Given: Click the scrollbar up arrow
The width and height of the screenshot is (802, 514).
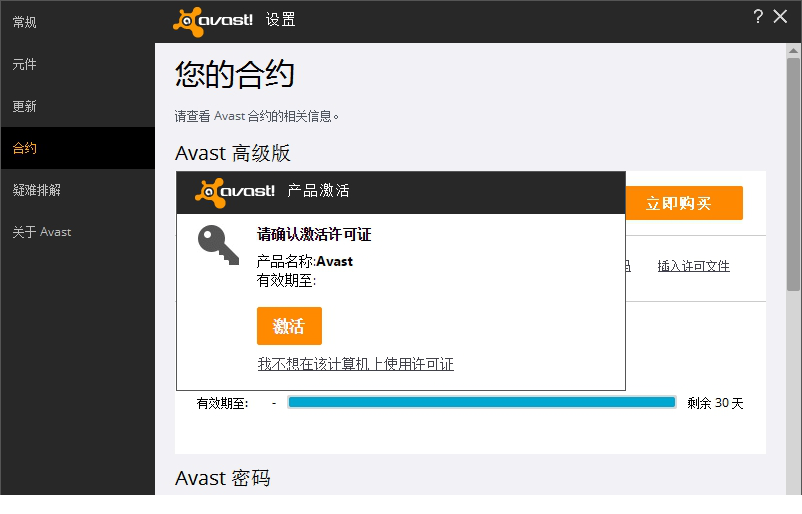Looking at the screenshot, I should [793, 50].
